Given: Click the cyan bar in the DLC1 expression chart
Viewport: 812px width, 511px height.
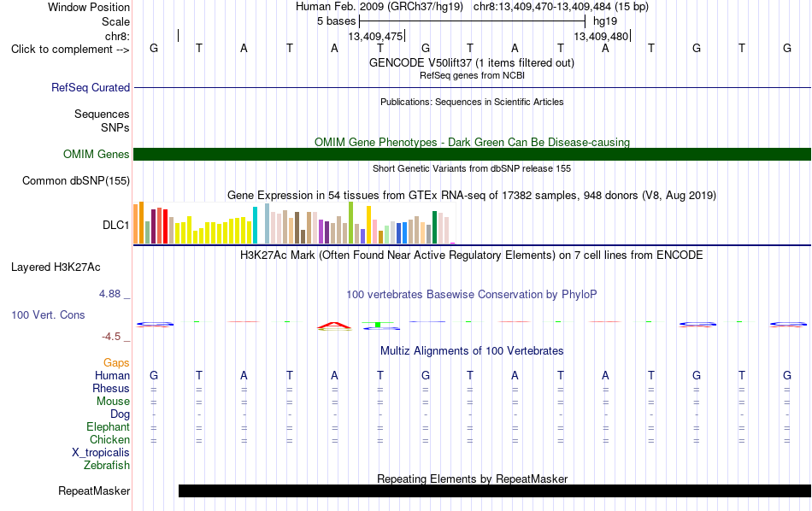Looking at the screenshot, I should tap(255, 226).
